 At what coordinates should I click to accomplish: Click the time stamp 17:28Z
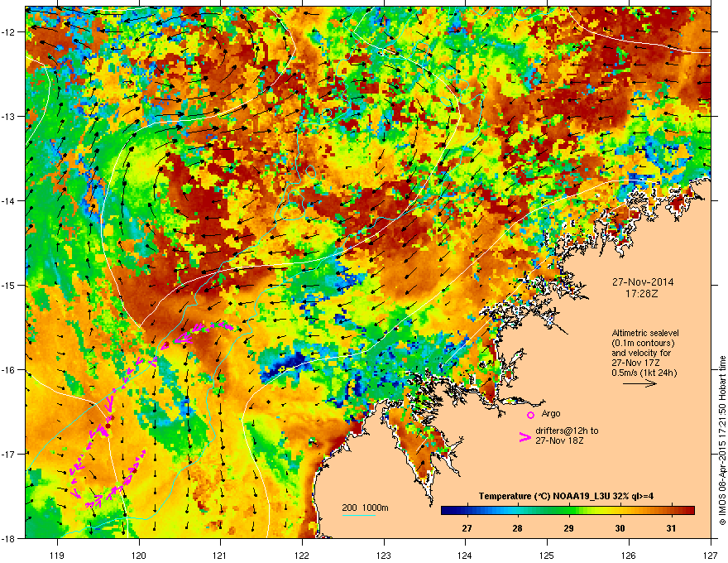643,294
